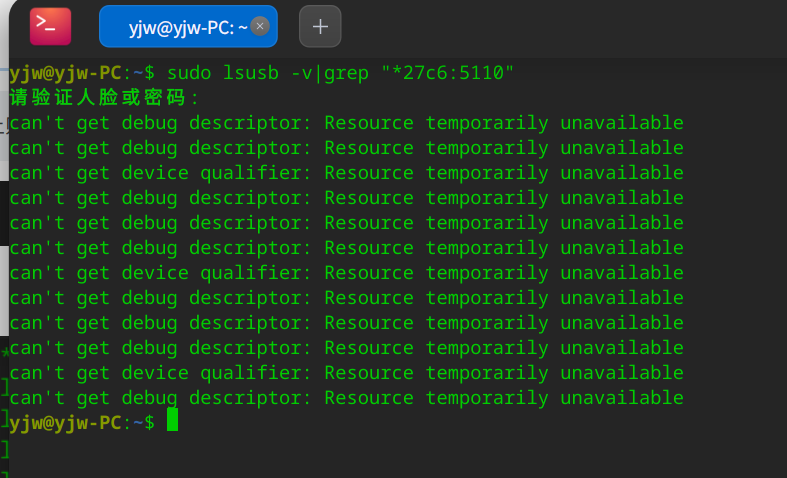Select the yjw@yjw-PC: ~ tab
787x478 pixels.
click(x=180, y=27)
